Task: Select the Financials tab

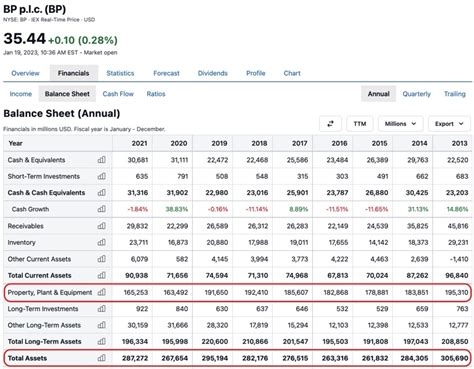Action: click(x=74, y=73)
